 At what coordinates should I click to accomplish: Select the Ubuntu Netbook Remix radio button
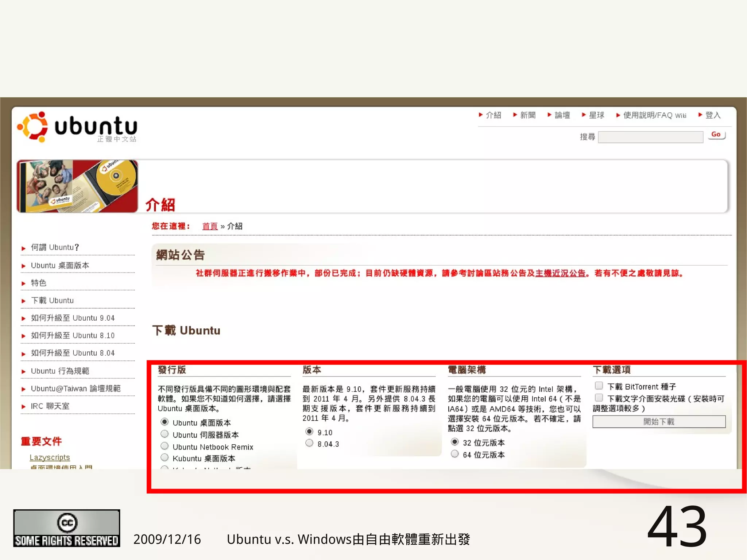coord(165,446)
